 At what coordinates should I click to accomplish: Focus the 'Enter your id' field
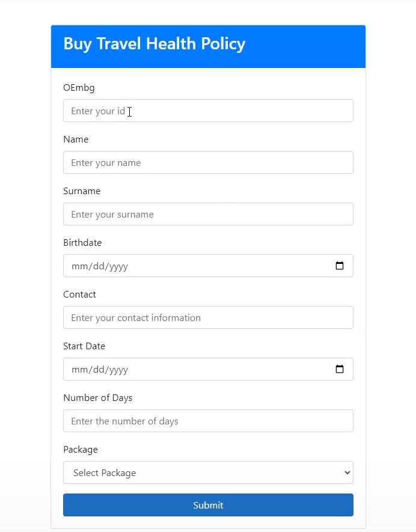(208, 111)
